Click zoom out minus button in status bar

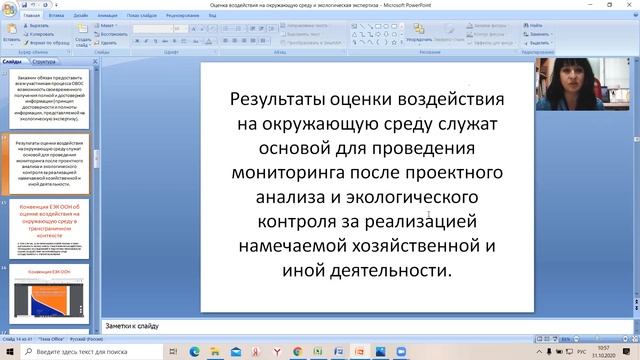(576, 339)
